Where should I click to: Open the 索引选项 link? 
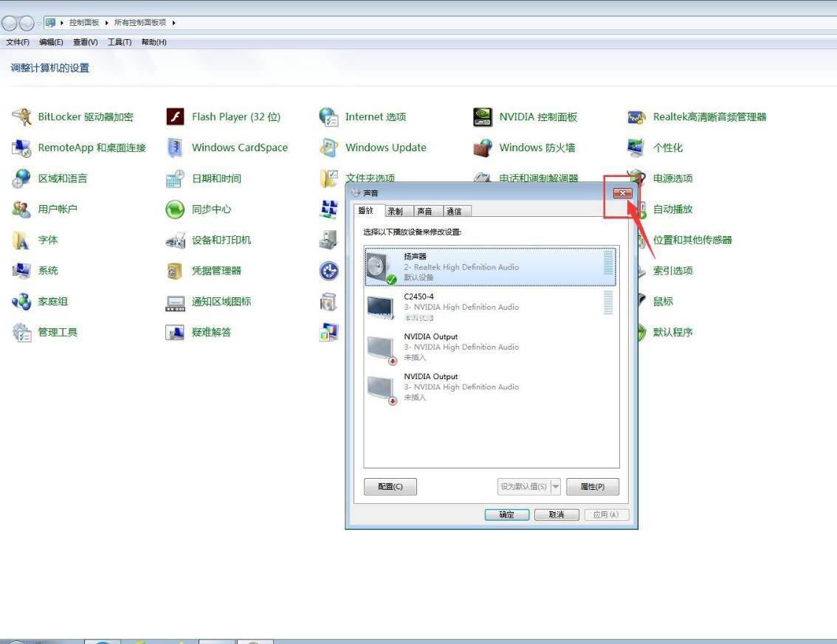672,271
